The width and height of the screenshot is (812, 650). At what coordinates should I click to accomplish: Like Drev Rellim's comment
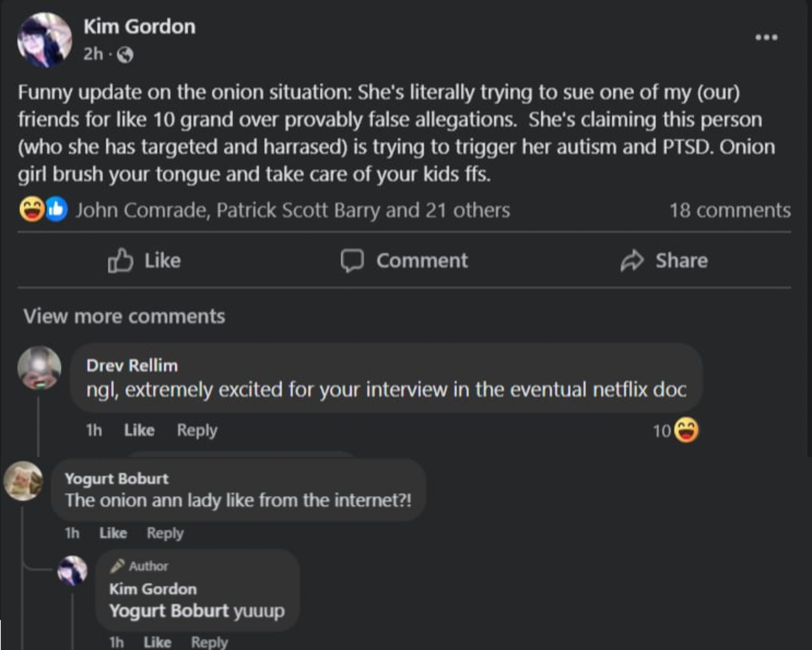(x=139, y=430)
